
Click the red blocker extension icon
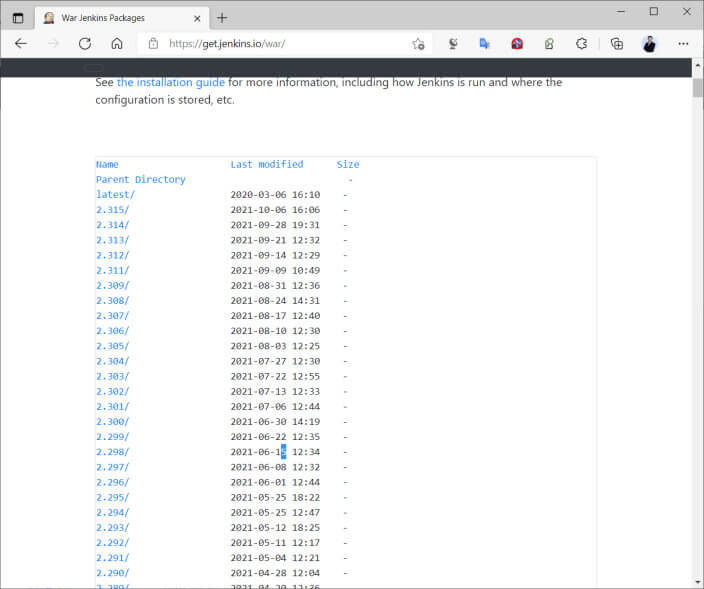pyautogui.click(x=517, y=44)
